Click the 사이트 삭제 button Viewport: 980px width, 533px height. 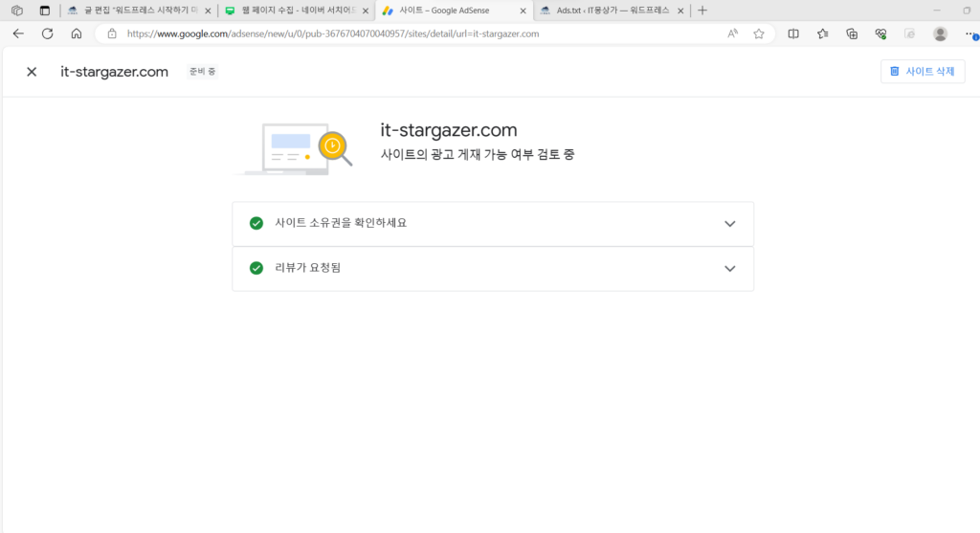coord(923,71)
